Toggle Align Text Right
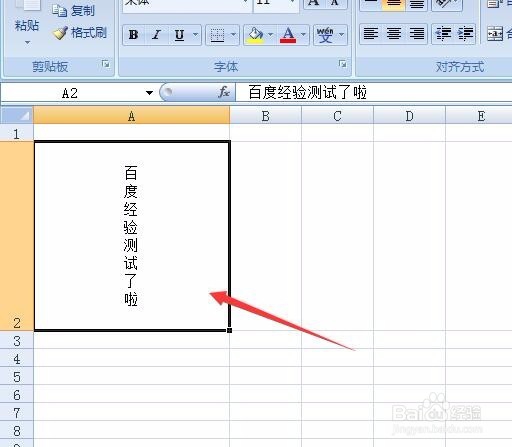 coord(416,34)
